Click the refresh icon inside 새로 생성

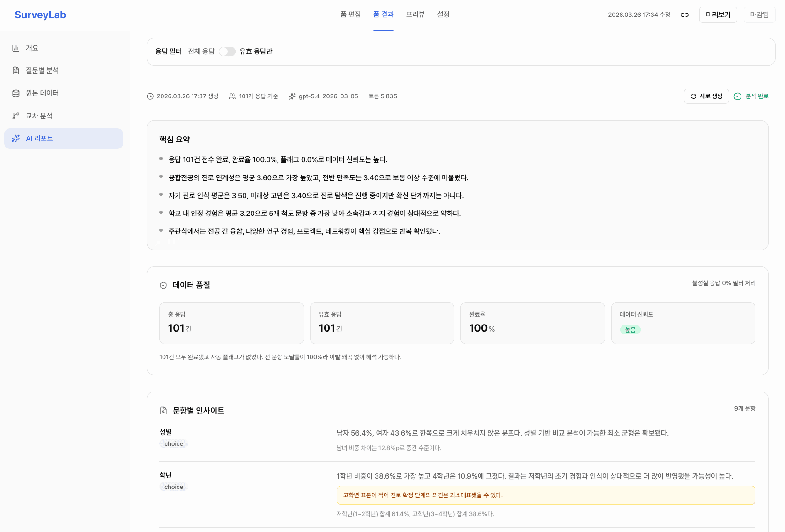[693, 96]
